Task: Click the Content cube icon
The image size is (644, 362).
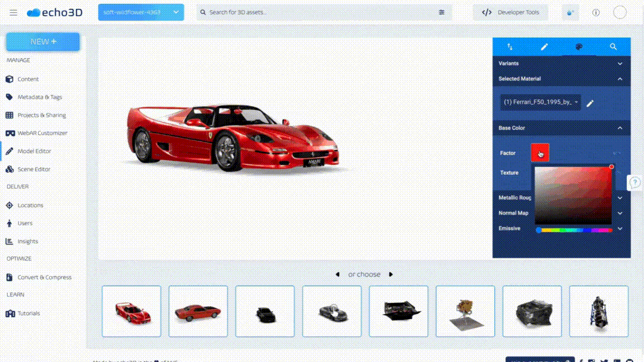Action: coord(10,79)
